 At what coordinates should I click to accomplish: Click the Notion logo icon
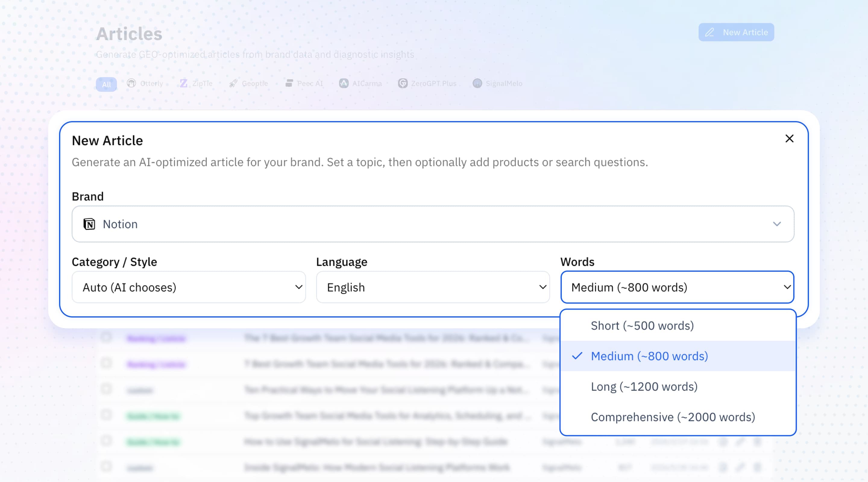coord(89,224)
